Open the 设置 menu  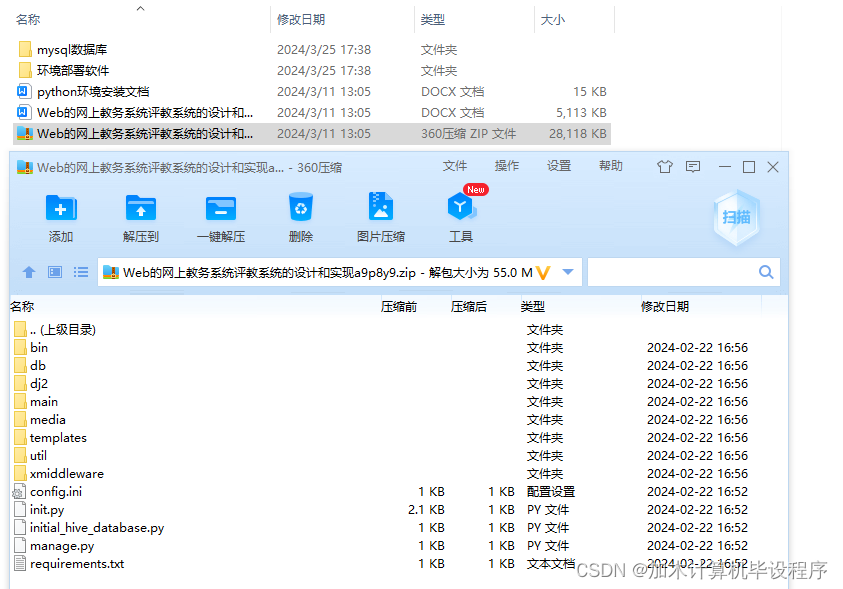(561, 166)
